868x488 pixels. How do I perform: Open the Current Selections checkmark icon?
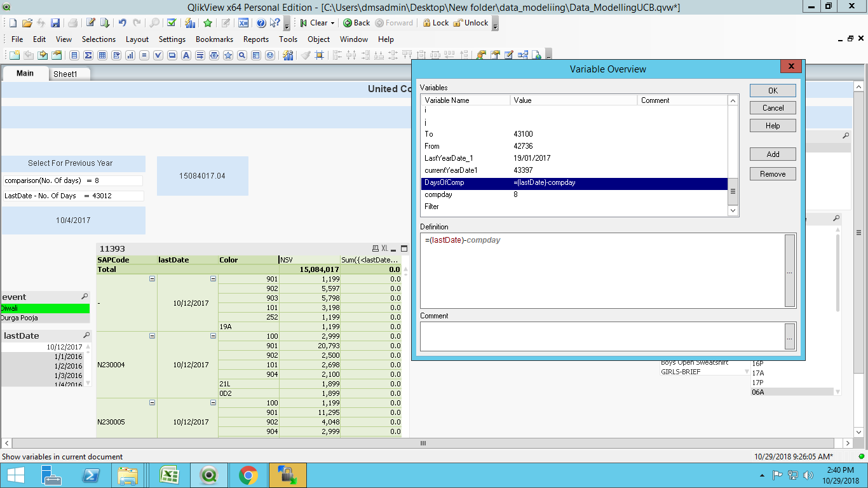click(x=171, y=23)
